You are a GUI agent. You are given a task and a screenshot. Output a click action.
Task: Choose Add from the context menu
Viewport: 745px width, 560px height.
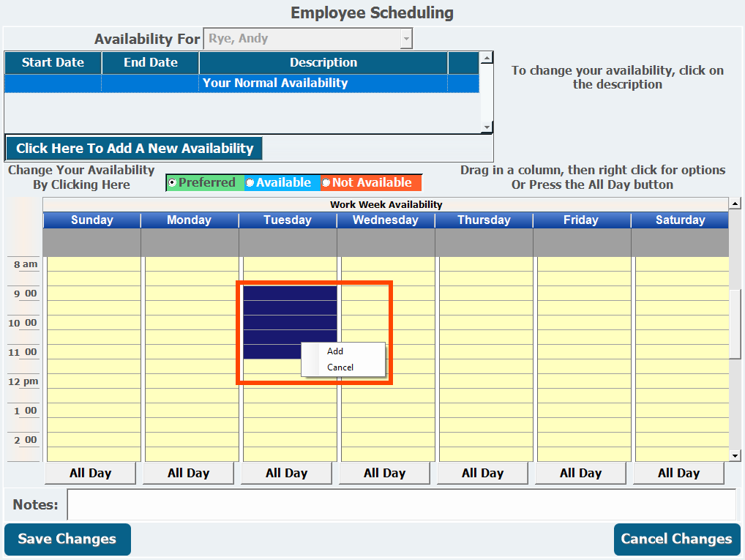pos(335,351)
